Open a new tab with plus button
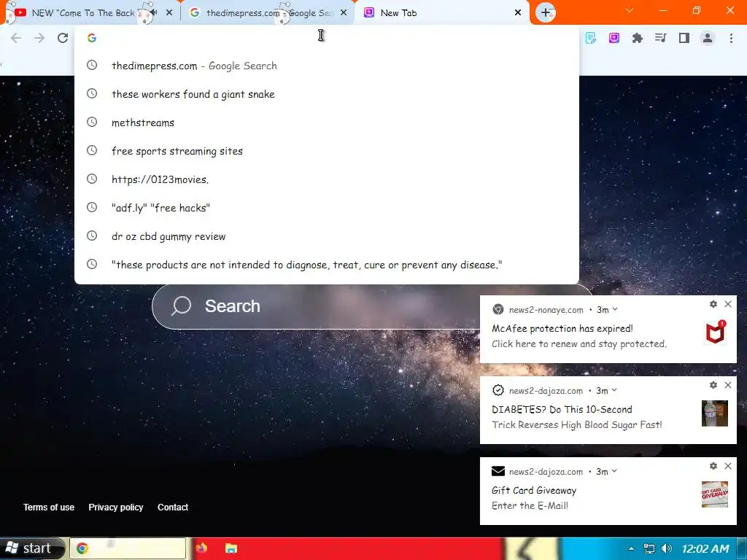This screenshot has height=560, width=747. tap(546, 13)
